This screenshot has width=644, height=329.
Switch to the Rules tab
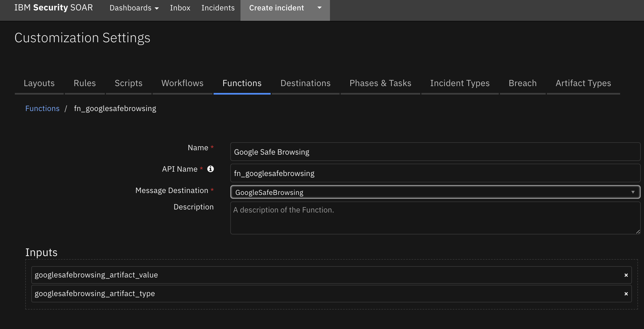(85, 83)
